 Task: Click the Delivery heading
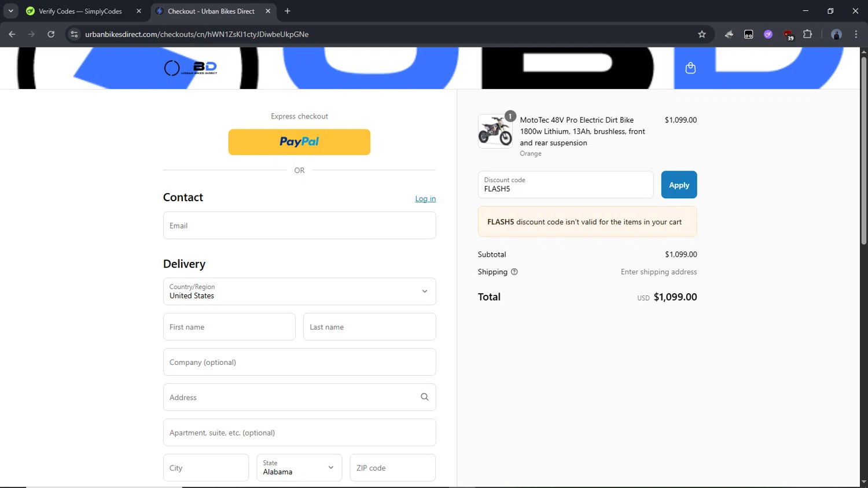[184, 264]
